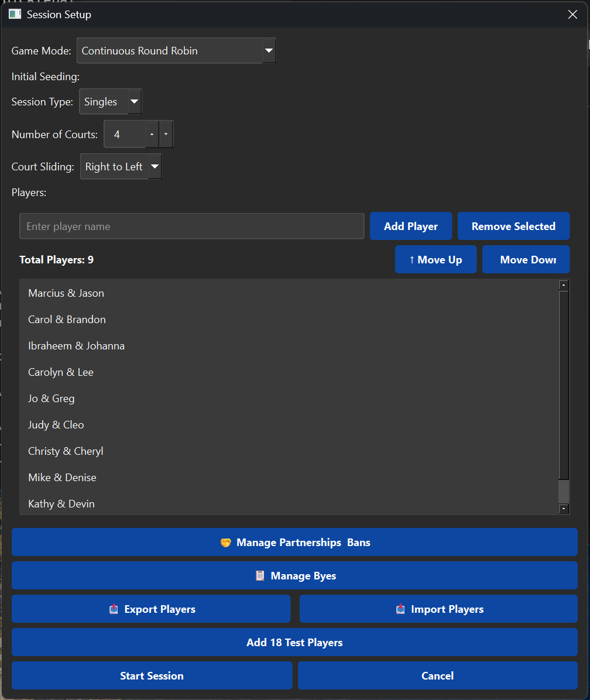Viewport: 590px width, 700px height.
Task: Increment Number of Courts with the up stepper
Action: 152,129
